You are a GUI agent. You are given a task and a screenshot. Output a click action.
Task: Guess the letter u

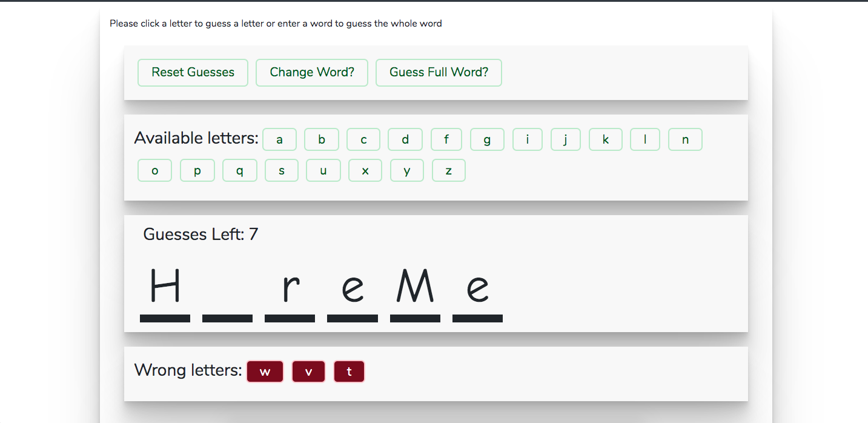(323, 170)
